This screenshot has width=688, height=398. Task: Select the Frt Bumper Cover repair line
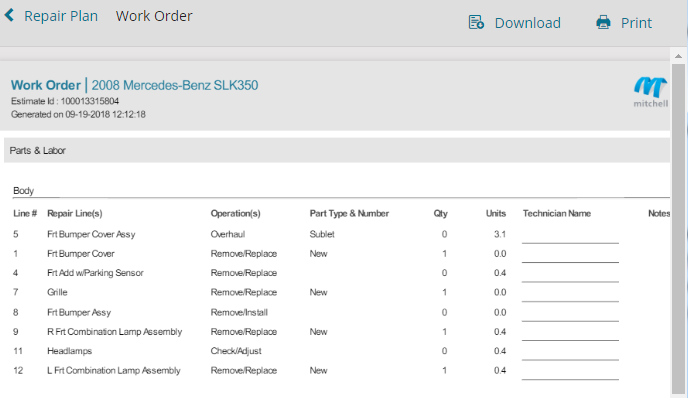coord(81,254)
